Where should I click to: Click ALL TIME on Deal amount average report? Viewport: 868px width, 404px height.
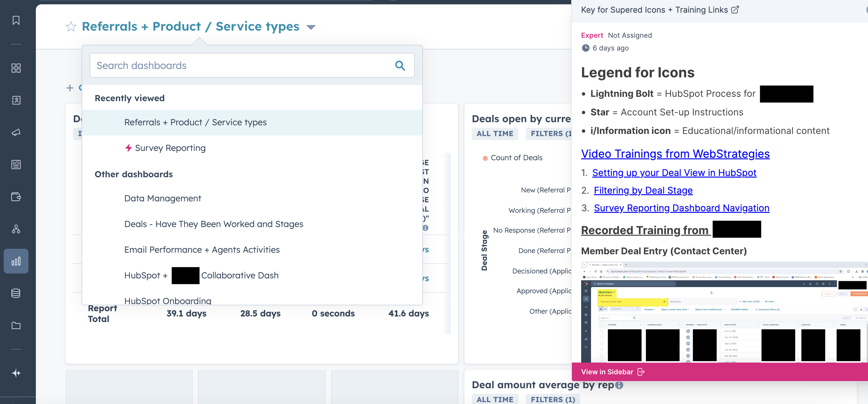(495, 399)
